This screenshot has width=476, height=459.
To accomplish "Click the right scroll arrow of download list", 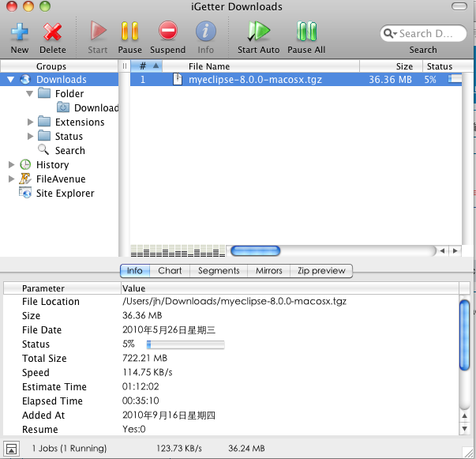I will 455,251.
